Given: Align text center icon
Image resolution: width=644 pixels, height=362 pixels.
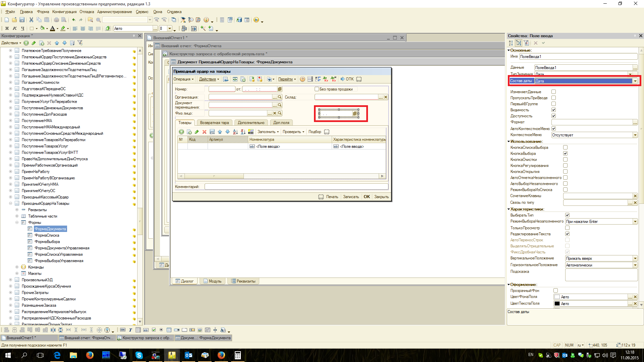Looking at the screenshot, I should tap(83, 29).
